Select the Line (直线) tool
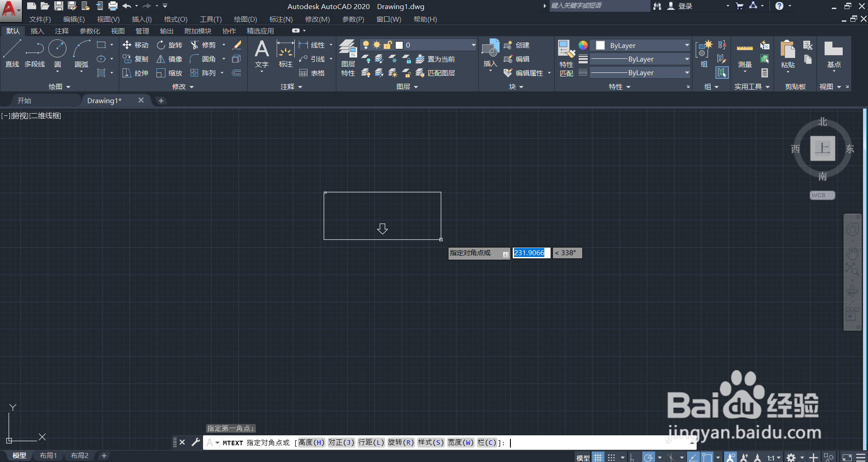868x462 pixels. (12, 53)
